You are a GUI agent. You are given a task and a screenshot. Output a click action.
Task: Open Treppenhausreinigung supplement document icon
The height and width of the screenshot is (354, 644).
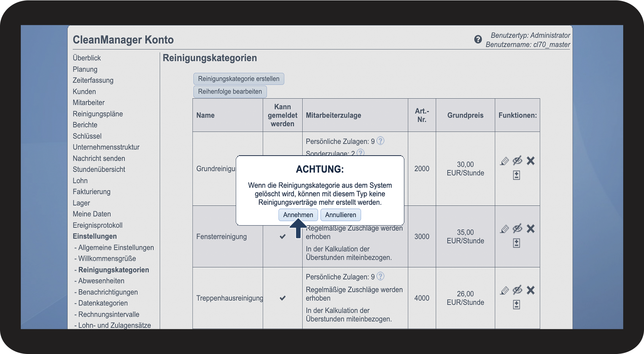click(x=516, y=304)
